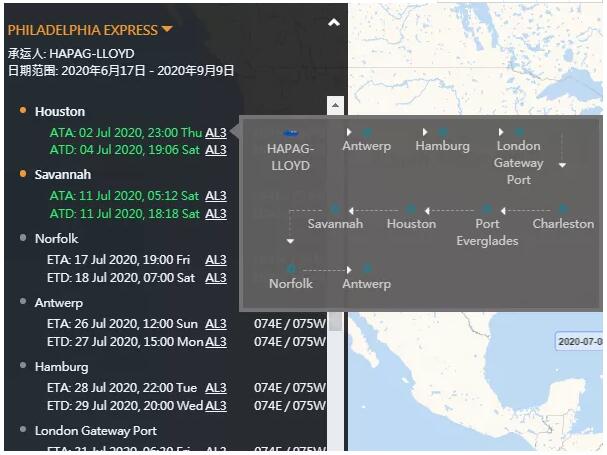Select Port Everglades node in route diagram
This screenshot has height=455, width=607.
(487, 209)
